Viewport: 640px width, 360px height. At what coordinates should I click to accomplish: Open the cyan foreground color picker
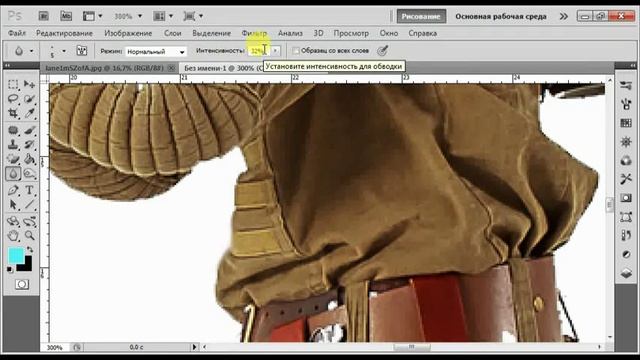tap(16, 256)
